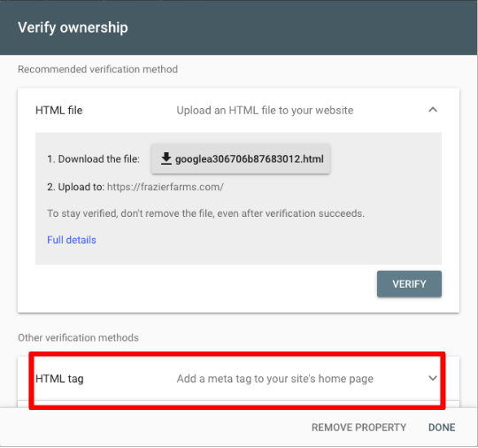Click the https://frazierfarms.com/ upload URL
Image resolution: width=478 pixels, height=448 pixels.
166,187
